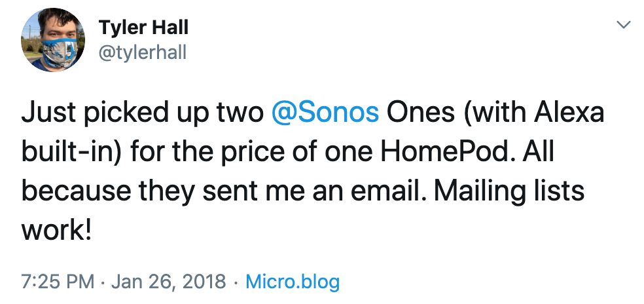Open the @Sonos mention link

pos(325,113)
